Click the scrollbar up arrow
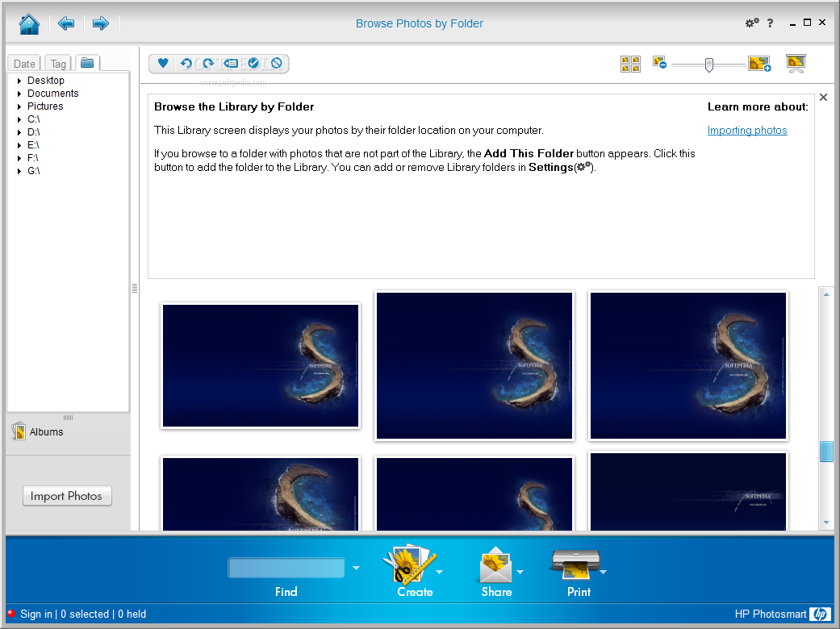Screen dimensions: 840x629 (826, 294)
